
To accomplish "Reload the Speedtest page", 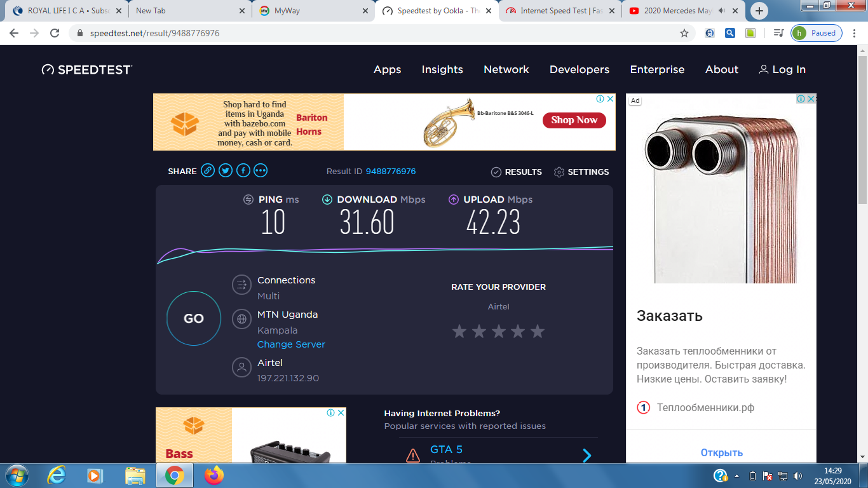I will coord(55,33).
